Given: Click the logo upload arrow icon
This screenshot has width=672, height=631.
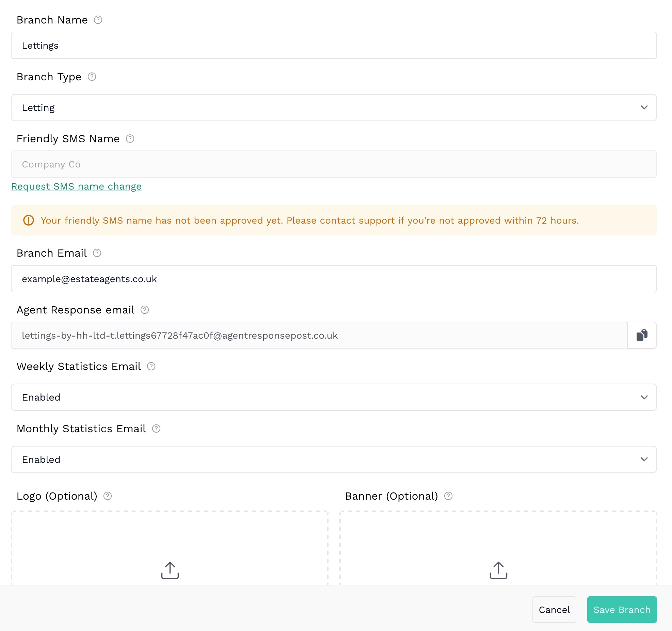Looking at the screenshot, I should (x=170, y=570).
